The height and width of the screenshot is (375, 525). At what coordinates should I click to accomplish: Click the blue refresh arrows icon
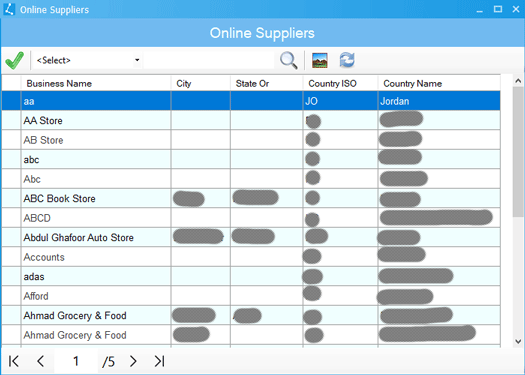[347, 60]
